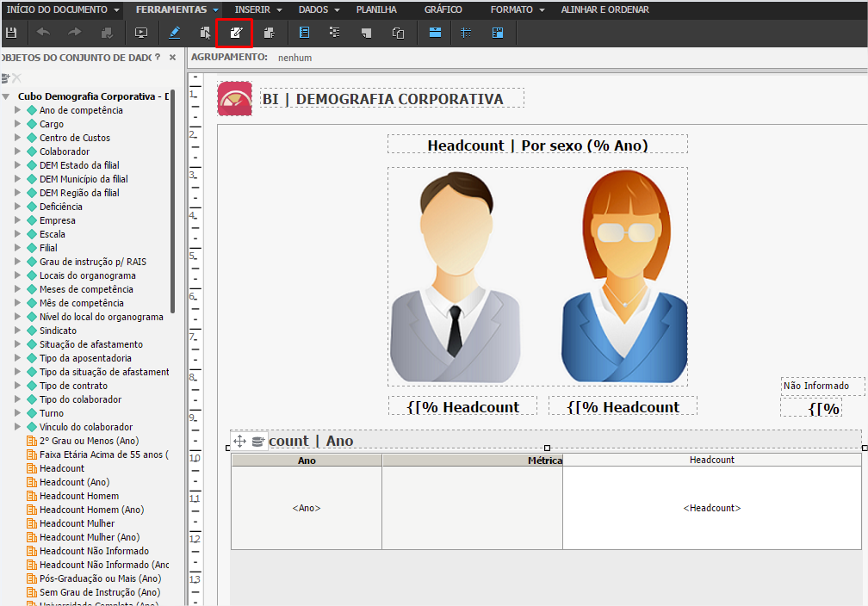Open help for dataset objects panel
Screen dimensions: 868x606
click(x=158, y=58)
